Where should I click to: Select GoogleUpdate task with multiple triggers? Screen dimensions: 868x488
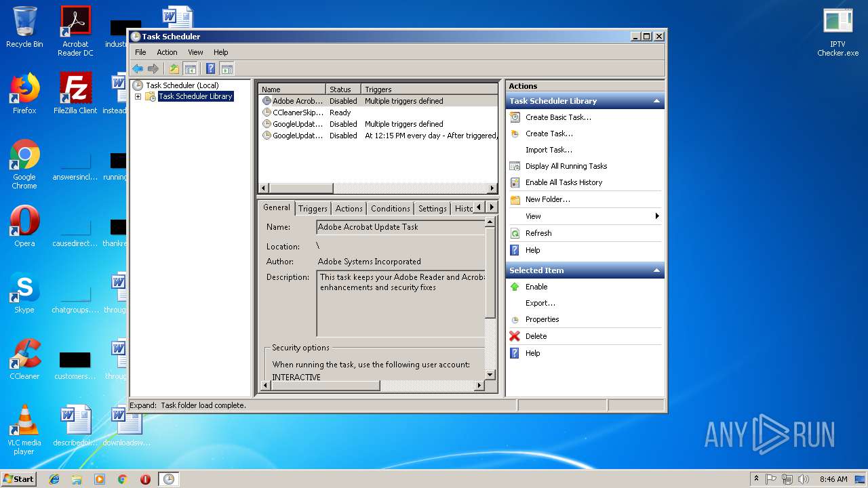point(378,124)
